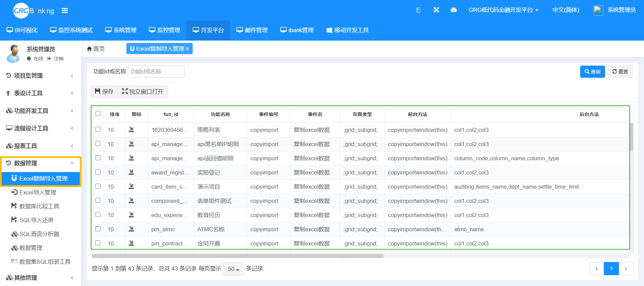Open GRG低代码金融开发平台 dropdown
644x286 pixels.
[503, 10]
